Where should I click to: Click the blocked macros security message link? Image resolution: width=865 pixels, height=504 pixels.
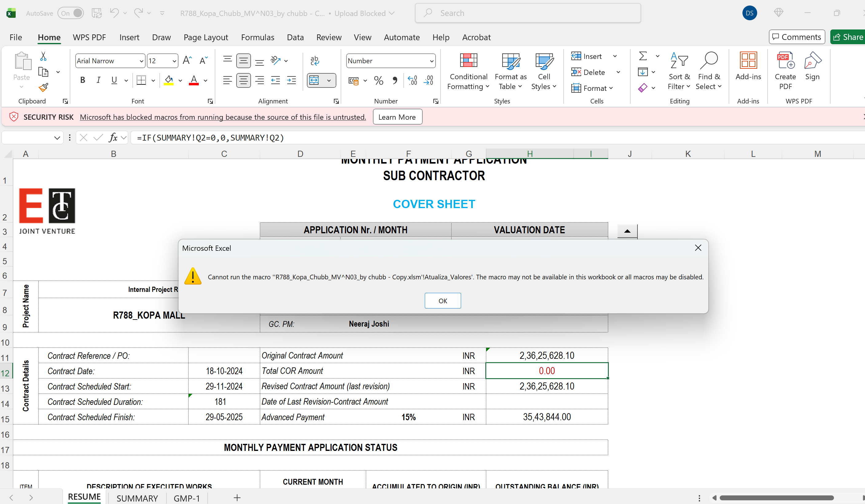pos(223,117)
